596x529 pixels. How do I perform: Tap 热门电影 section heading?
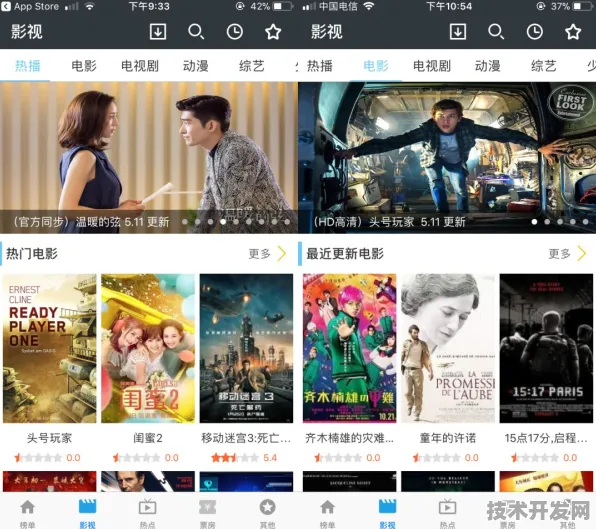(32, 253)
